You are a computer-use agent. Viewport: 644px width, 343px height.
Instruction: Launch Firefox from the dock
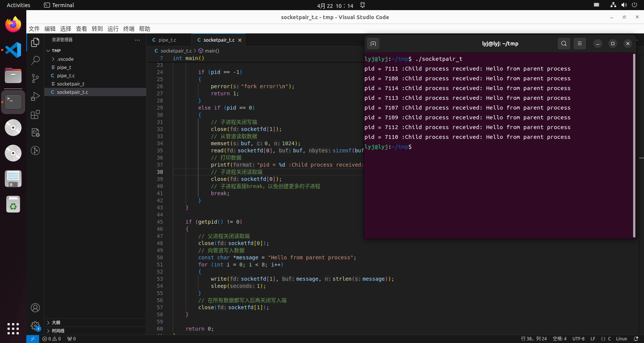tap(13, 24)
